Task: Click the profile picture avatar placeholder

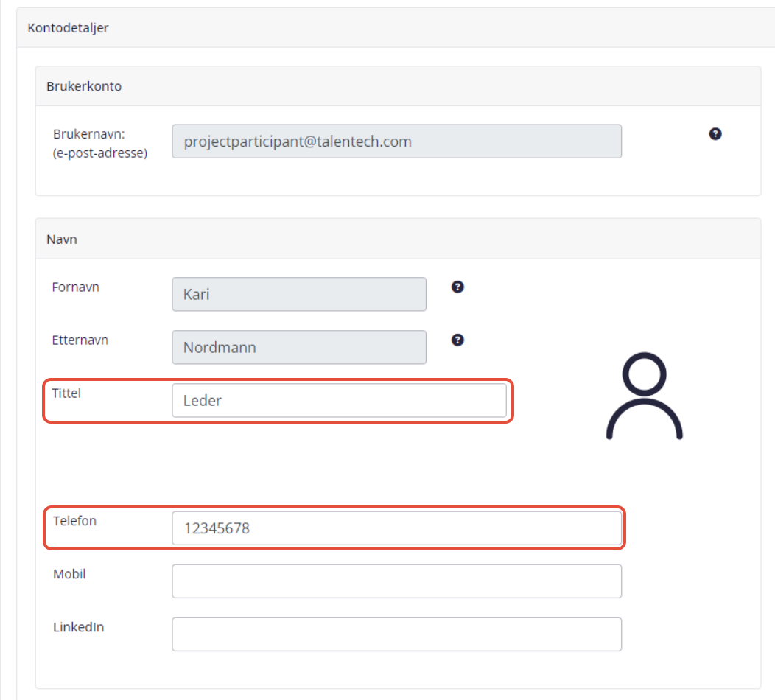Action: 644,396
